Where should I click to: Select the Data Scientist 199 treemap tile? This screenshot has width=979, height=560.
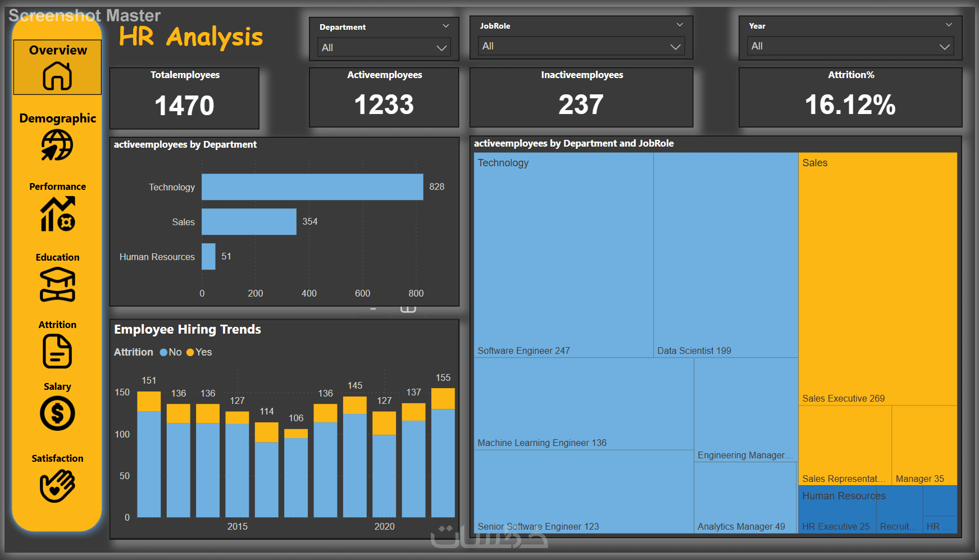[x=726, y=255]
